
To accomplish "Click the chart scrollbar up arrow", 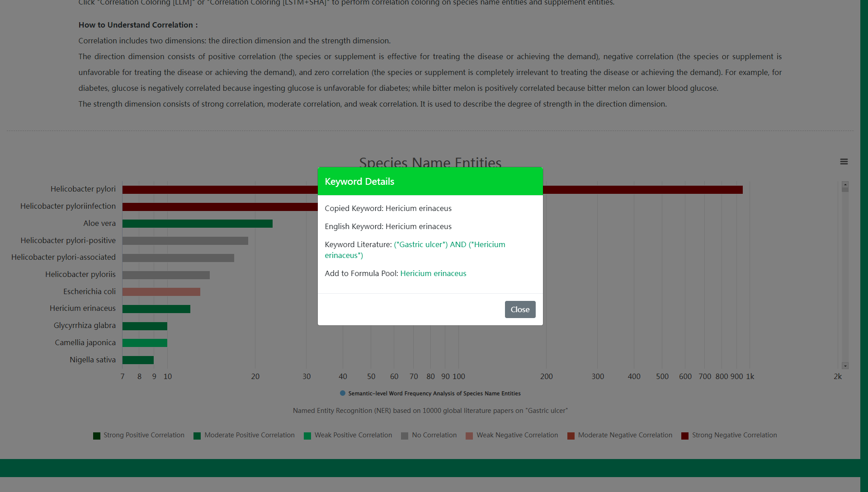I will 845,185.
